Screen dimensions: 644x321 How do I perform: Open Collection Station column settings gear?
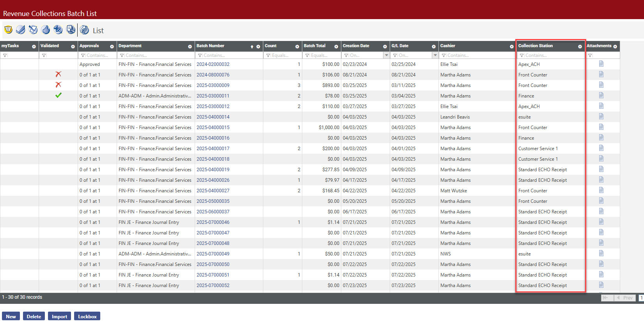tap(580, 46)
